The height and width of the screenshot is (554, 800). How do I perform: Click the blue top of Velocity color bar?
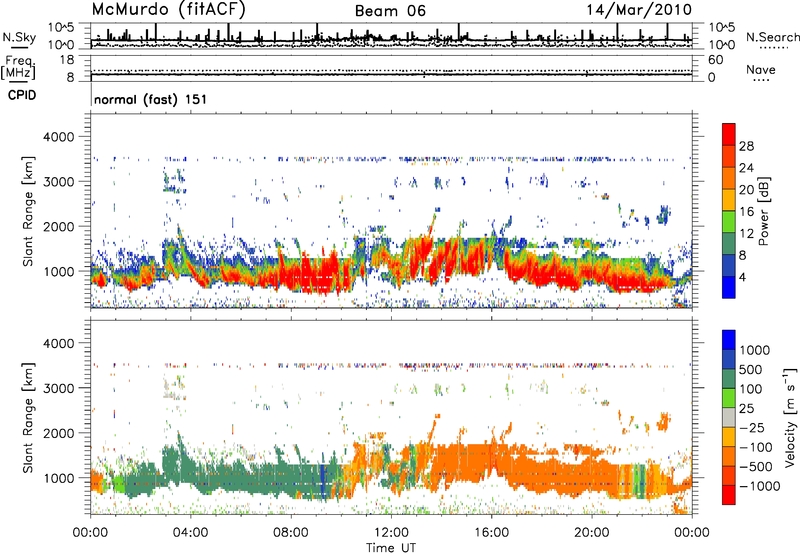point(729,340)
